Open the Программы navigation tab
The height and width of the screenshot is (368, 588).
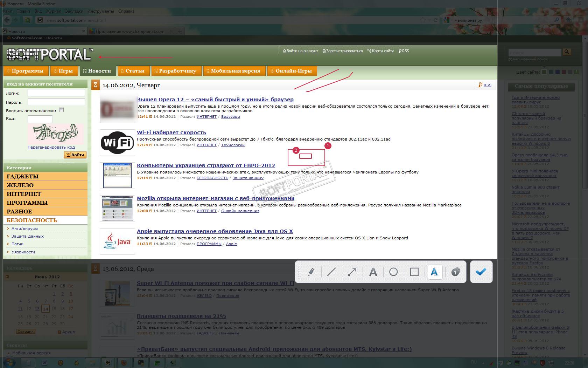[x=26, y=71]
